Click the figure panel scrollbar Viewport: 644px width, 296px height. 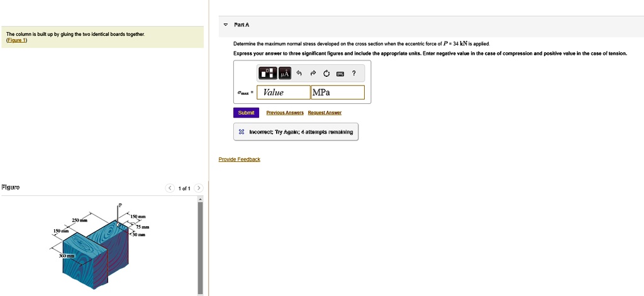pyautogui.click(x=201, y=248)
